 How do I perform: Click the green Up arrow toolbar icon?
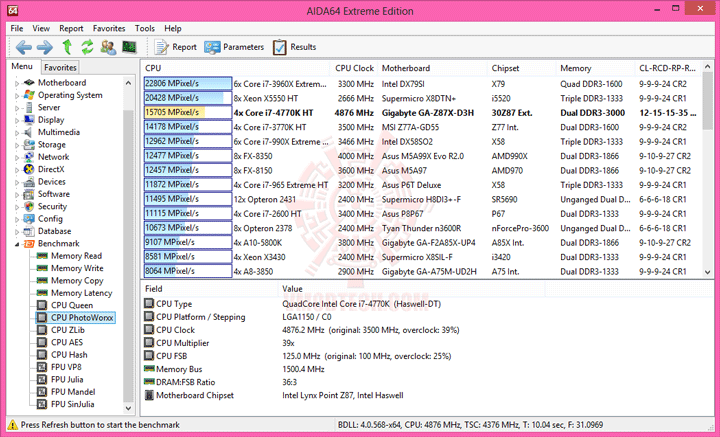pyautogui.click(x=67, y=47)
